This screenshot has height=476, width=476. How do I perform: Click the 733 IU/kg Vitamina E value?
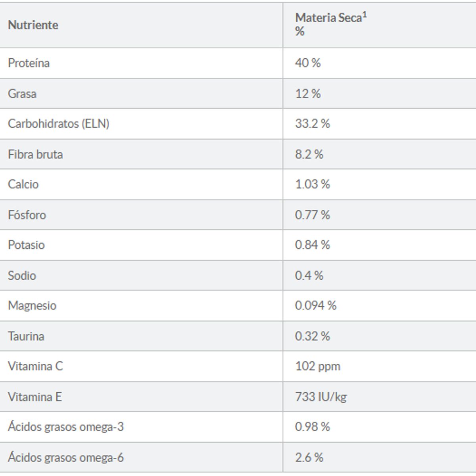coord(321,397)
